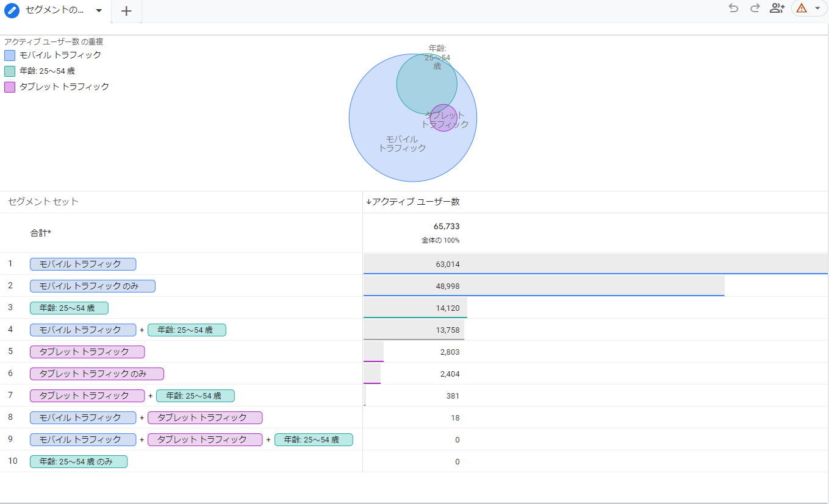Add a new tab with the plus button
The width and height of the screenshot is (829, 504).
point(126,11)
